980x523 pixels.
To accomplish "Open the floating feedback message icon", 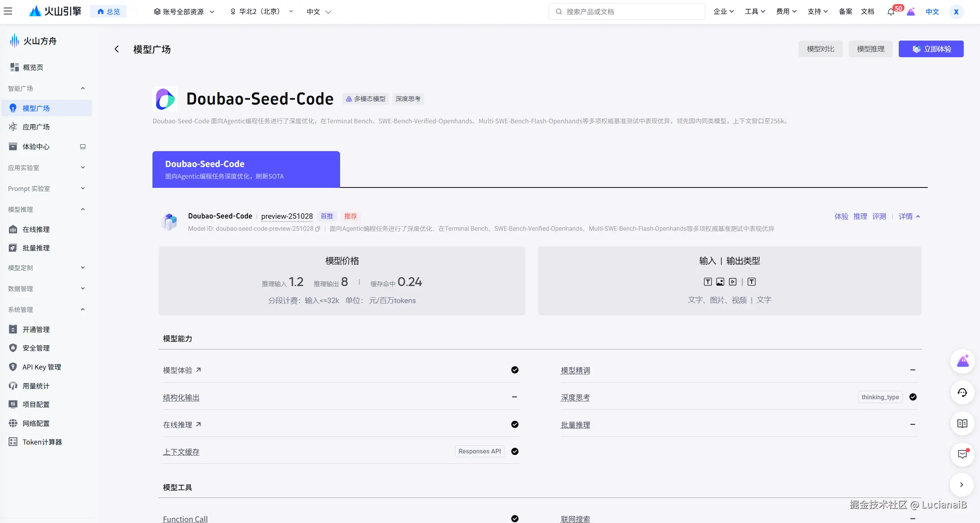I will point(962,454).
